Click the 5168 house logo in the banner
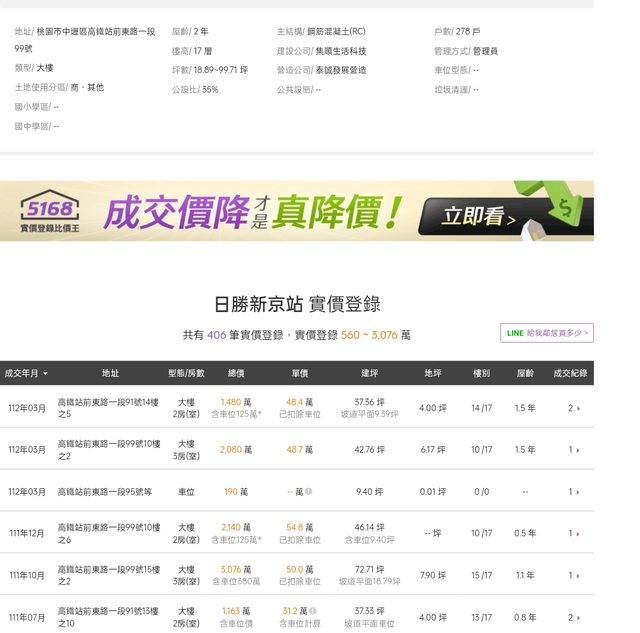 point(50,211)
